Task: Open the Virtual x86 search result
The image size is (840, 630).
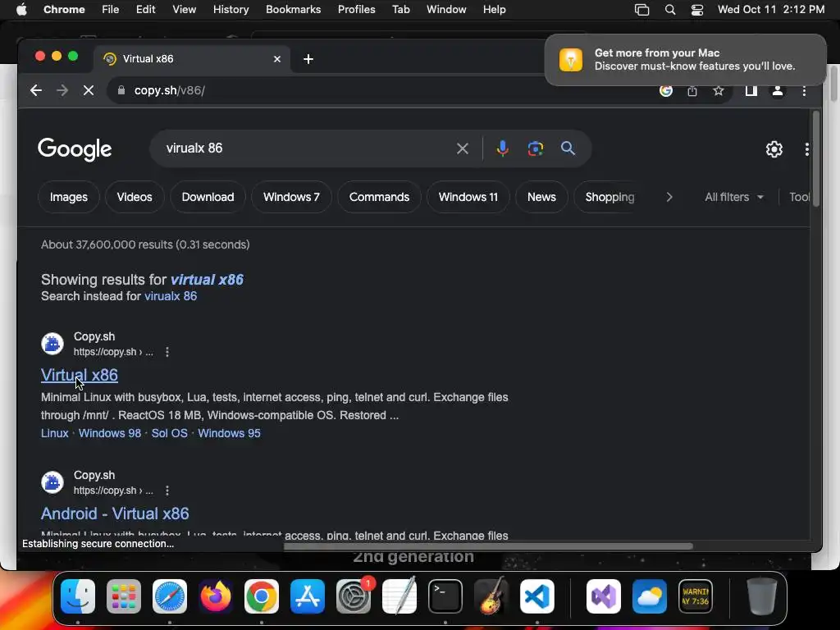Action: click(x=80, y=375)
